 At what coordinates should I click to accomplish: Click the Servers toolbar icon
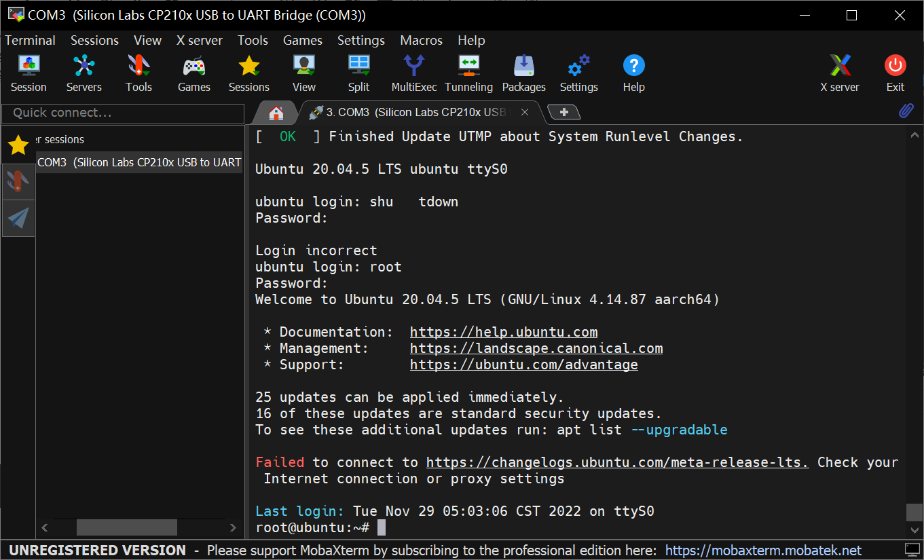tap(84, 73)
